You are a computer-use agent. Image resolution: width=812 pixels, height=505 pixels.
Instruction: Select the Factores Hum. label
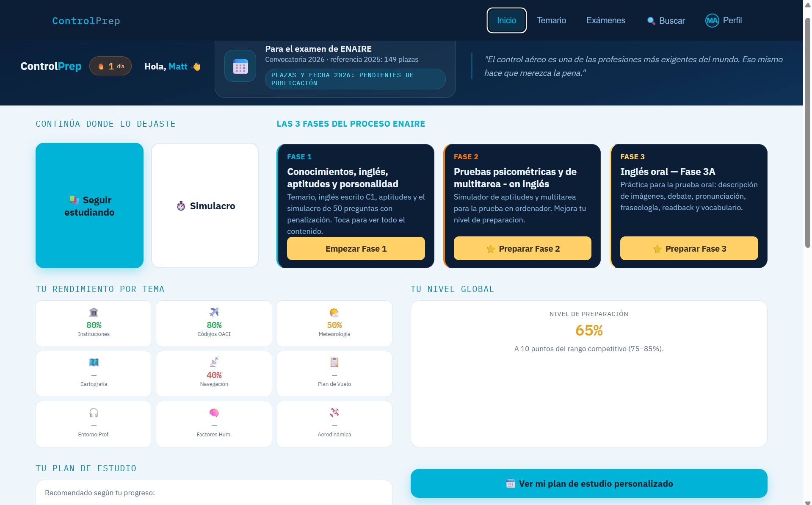(x=214, y=435)
